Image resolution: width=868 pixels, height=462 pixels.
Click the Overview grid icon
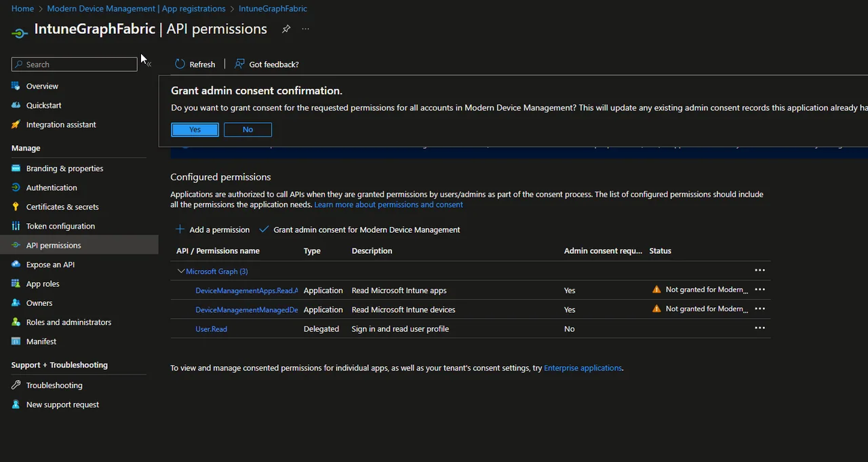point(16,86)
